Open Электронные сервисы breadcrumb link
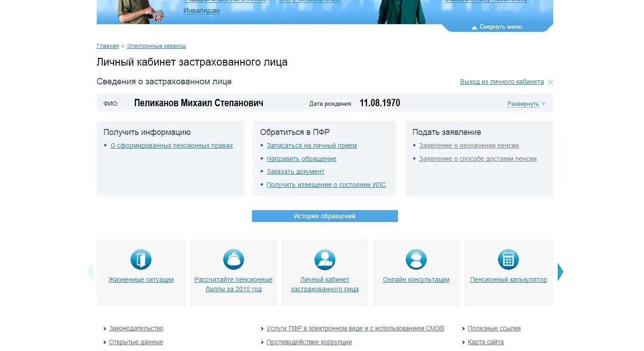Screen dimensions: 644x351 157,46
